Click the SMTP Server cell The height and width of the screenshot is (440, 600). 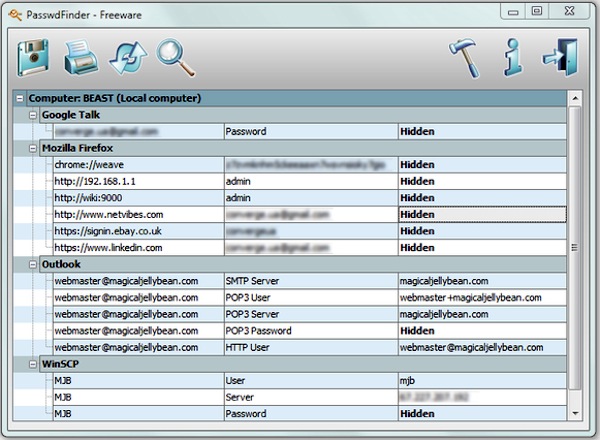(x=311, y=281)
